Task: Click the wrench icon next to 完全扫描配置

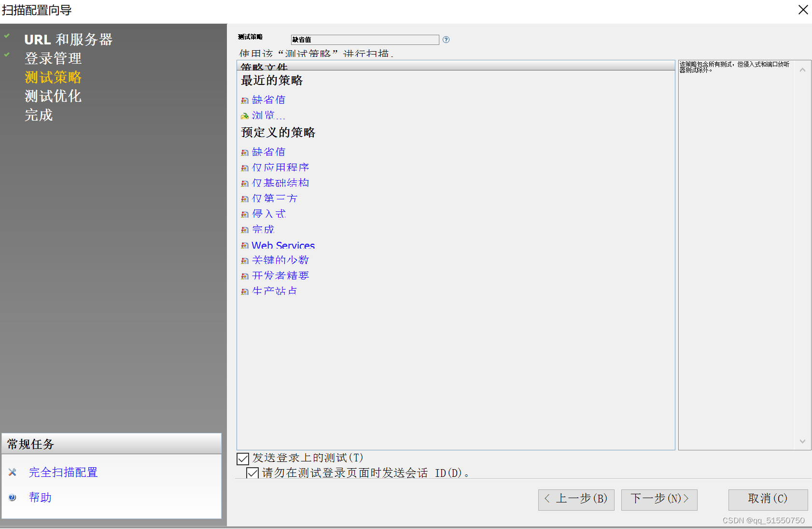Action: tap(13, 472)
